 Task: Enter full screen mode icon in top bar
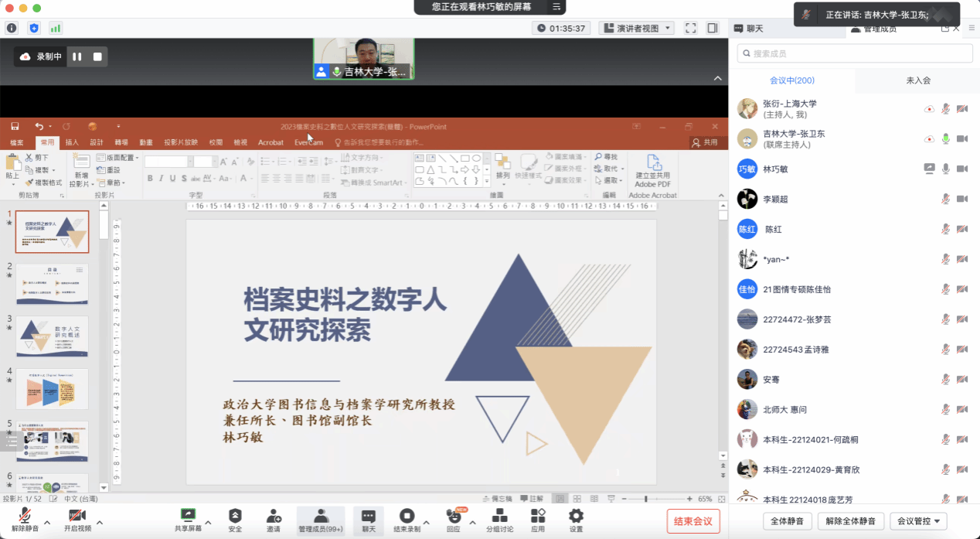[x=691, y=28]
